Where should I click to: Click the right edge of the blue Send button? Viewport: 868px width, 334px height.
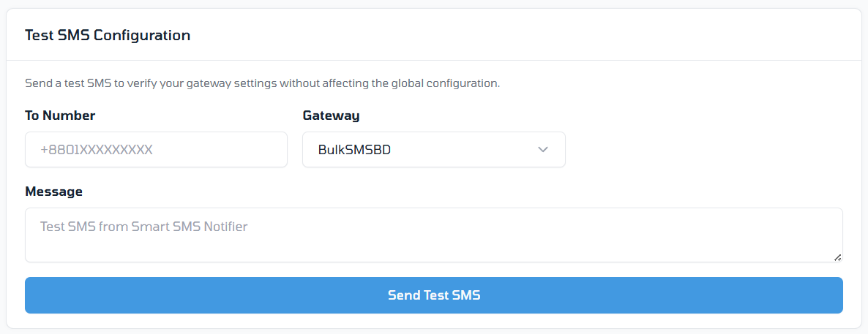tap(831, 295)
